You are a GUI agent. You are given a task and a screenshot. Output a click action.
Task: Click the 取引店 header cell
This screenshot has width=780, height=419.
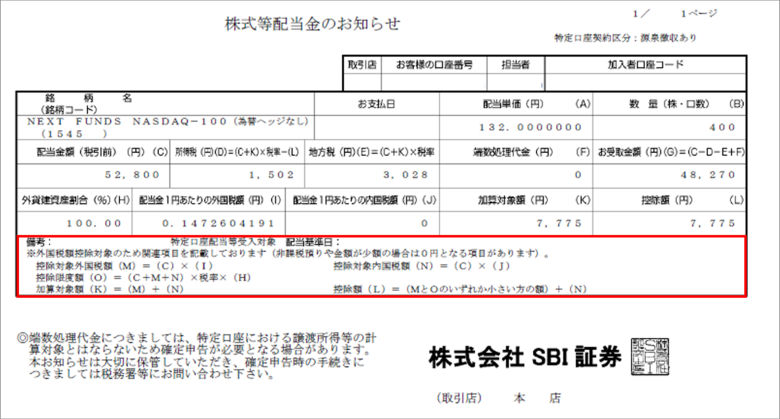pos(362,65)
